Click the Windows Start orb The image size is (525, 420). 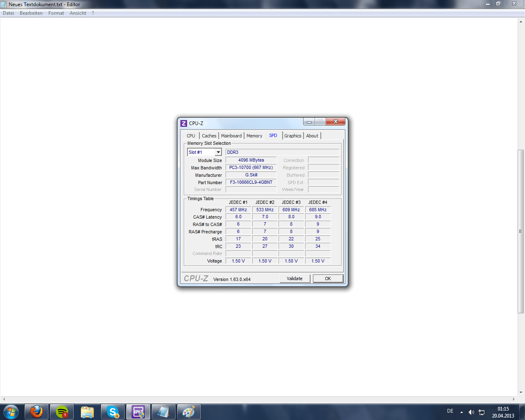(11, 412)
